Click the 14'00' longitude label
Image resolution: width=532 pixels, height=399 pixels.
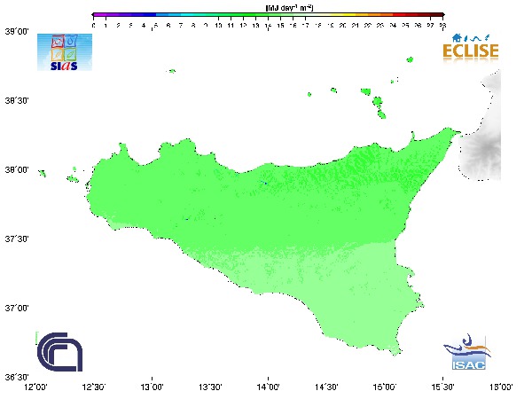tap(269, 387)
